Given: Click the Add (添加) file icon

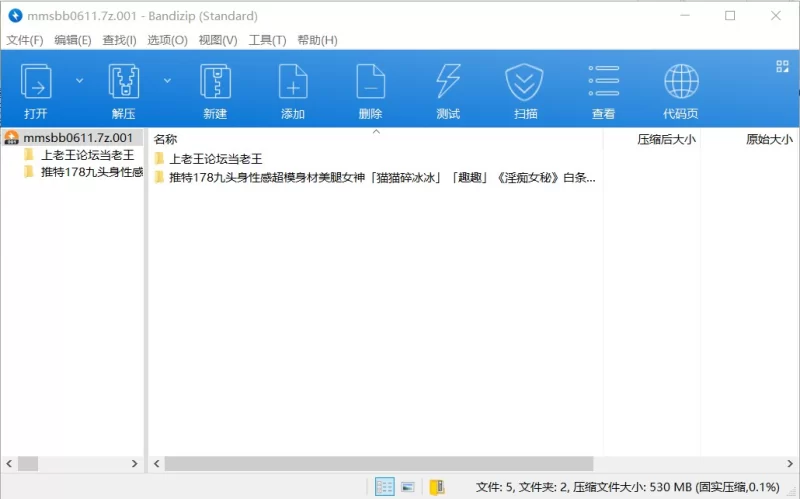Looking at the screenshot, I should point(293,82).
